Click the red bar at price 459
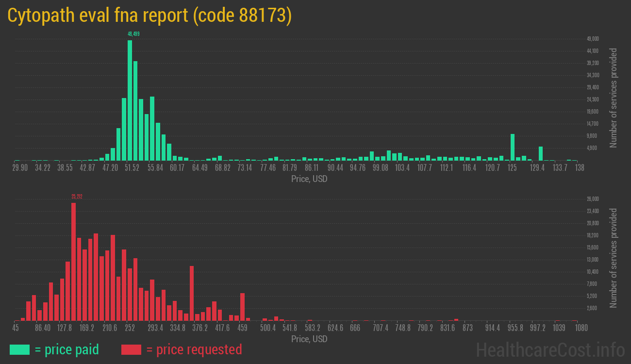 [242, 306]
